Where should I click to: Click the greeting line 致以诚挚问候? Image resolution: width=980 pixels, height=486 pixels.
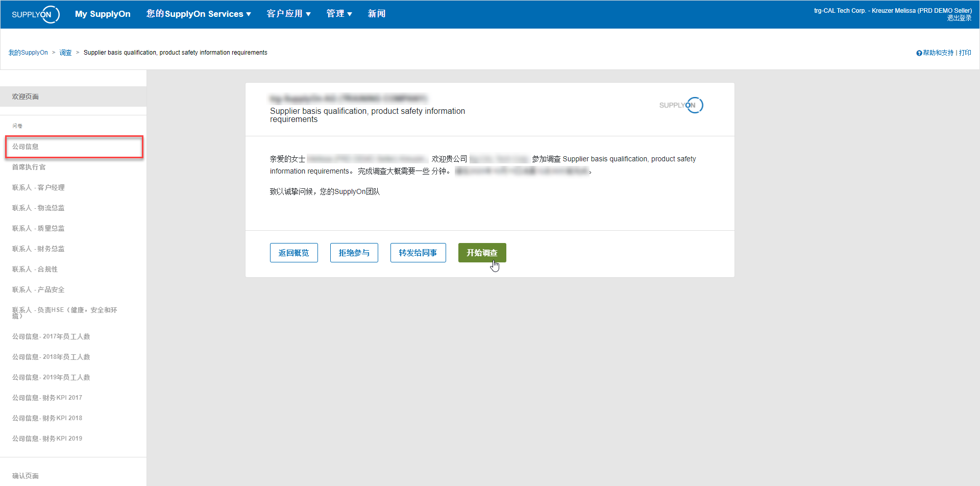click(x=325, y=191)
